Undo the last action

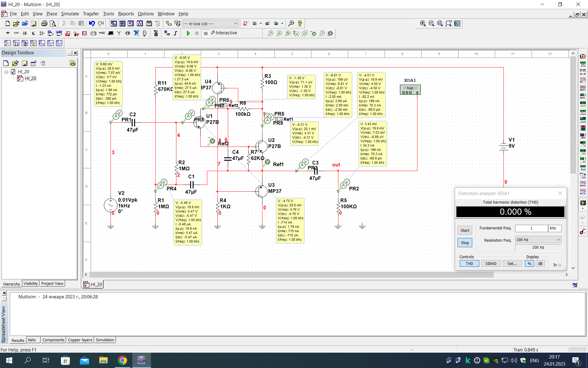pyautogui.click(x=92, y=23)
